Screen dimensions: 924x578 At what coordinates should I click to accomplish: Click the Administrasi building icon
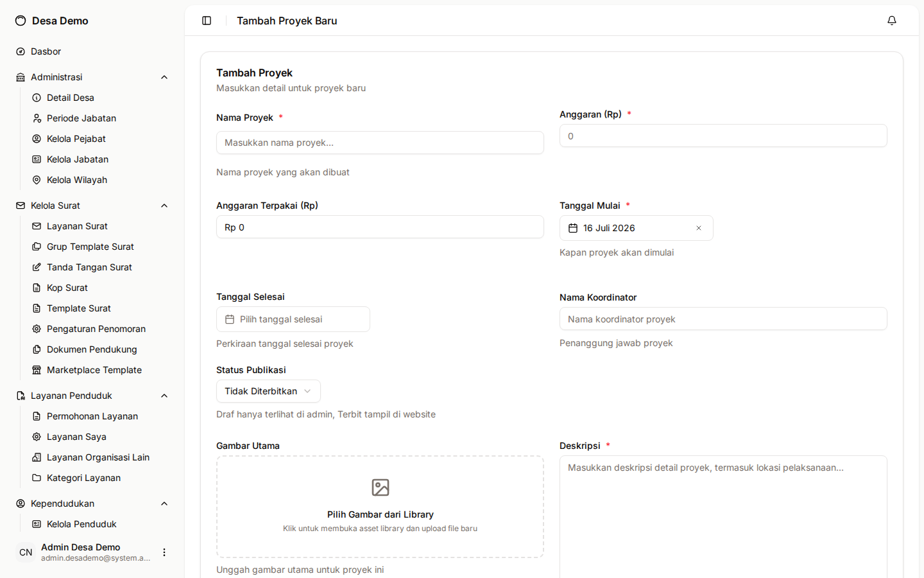(21, 77)
